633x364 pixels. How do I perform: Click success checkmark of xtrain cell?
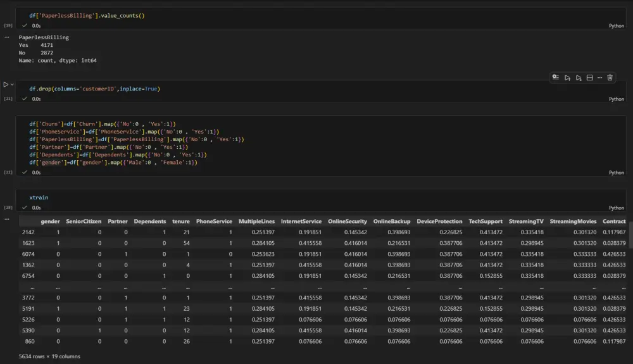point(25,208)
